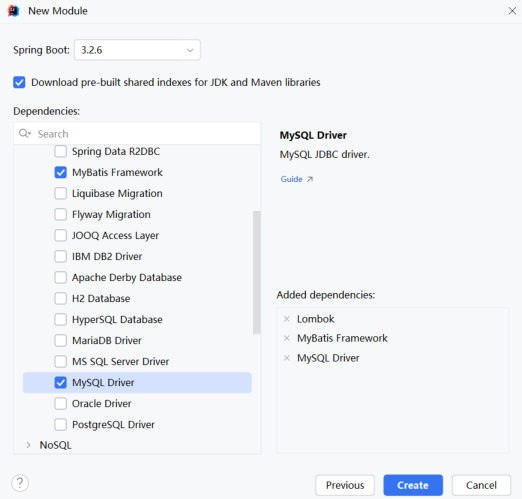Select Lombok in added dependencies
Viewport: 522px width, 499px height.
pyautogui.click(x=315, y=319)
